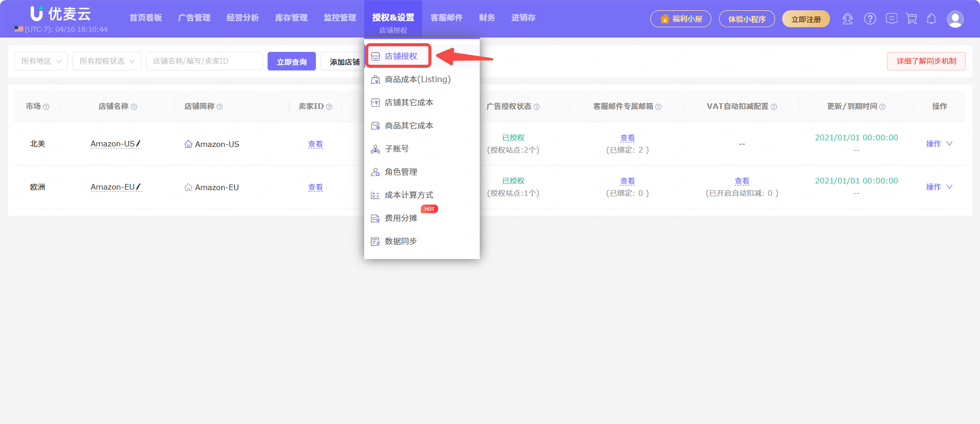Screen dimensions: 980x424
Task: Click the 子账号 menu icon
Action: (375, 149)
